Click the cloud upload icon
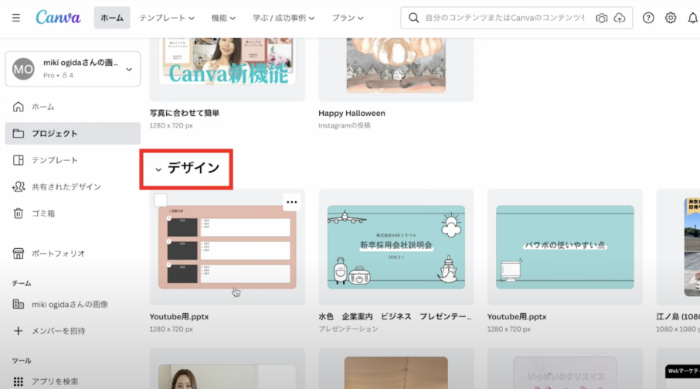The height and width of the screenshot is (389, 700). point(619,18)
